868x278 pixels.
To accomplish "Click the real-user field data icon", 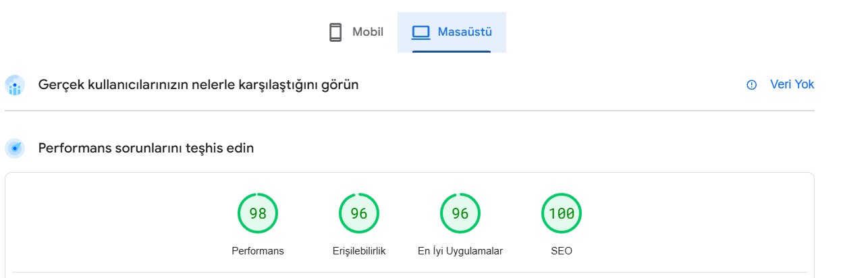I will point(15,86).
